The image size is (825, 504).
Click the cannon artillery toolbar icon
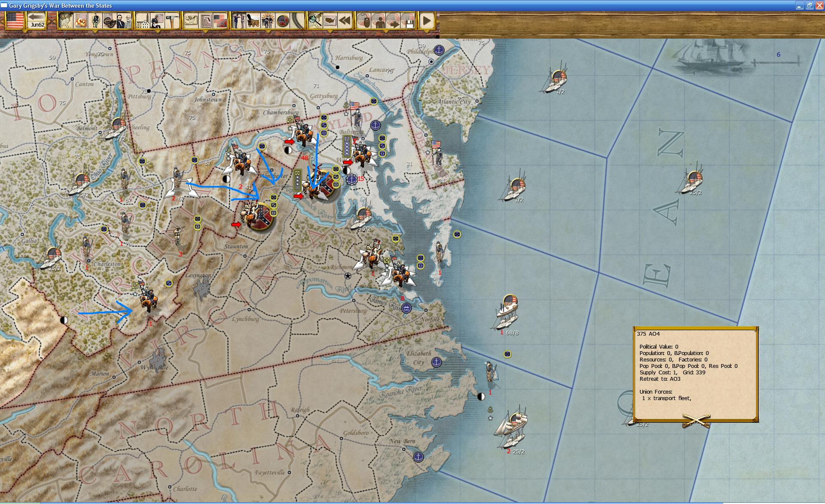[x=109, y=21]
